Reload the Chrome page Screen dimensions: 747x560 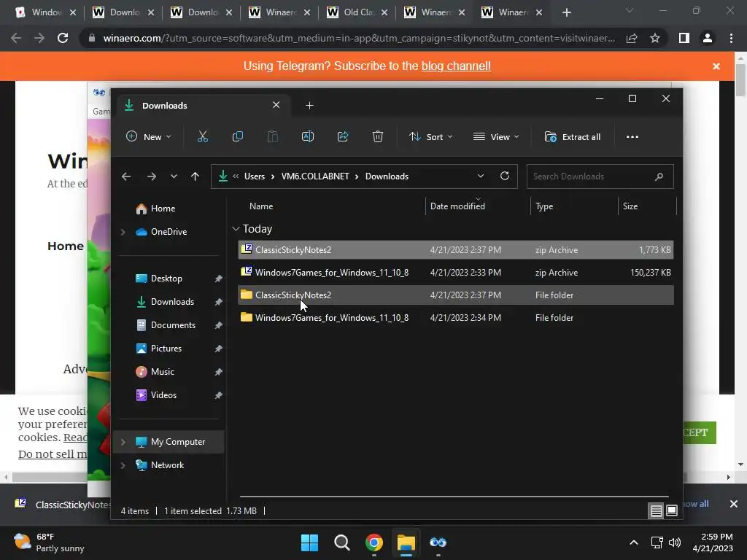[x=63, y=38]
